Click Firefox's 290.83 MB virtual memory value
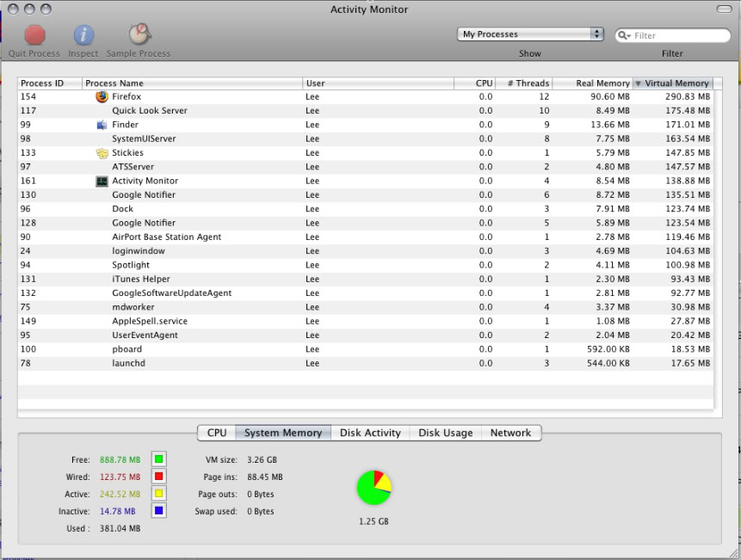Image resolution: width=741 pixels, height=560 pixels. pos(688,96)
